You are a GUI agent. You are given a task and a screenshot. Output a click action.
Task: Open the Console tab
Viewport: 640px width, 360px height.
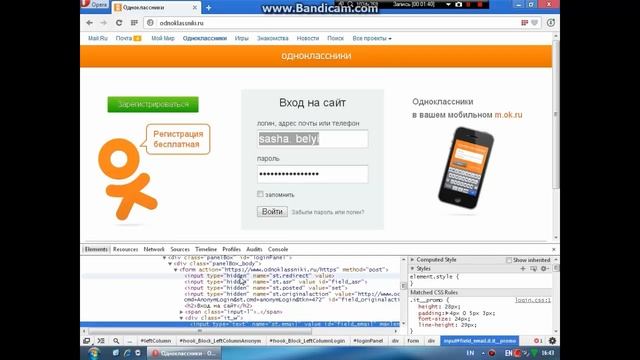278,249
